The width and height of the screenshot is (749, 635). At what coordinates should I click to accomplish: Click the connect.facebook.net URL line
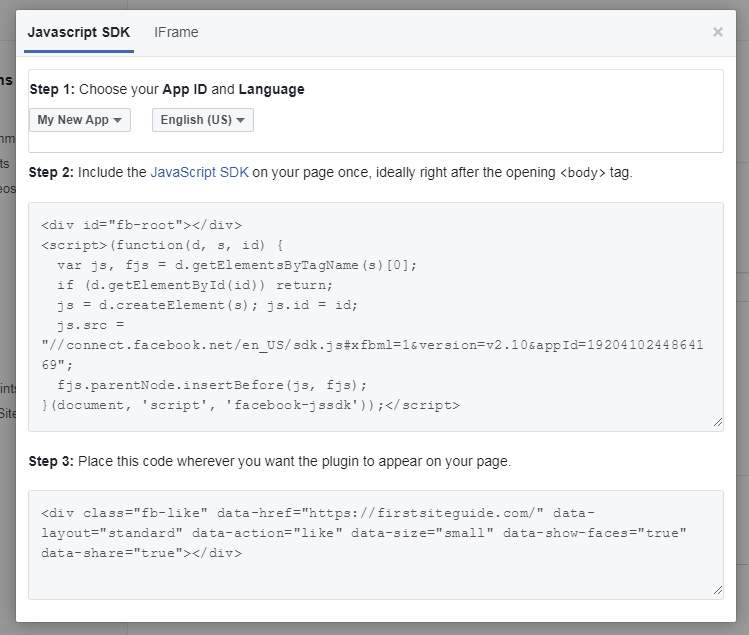point(373,345)
